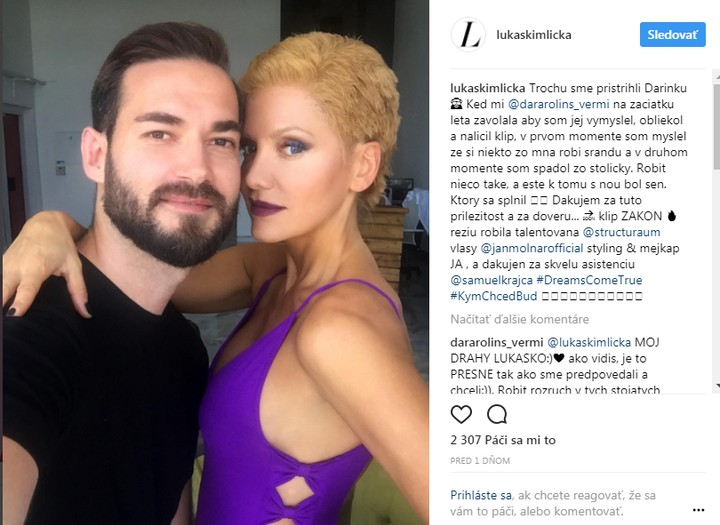Like the post with the heart icon
This screenshot has width=720, height=525.
point(461,414)
